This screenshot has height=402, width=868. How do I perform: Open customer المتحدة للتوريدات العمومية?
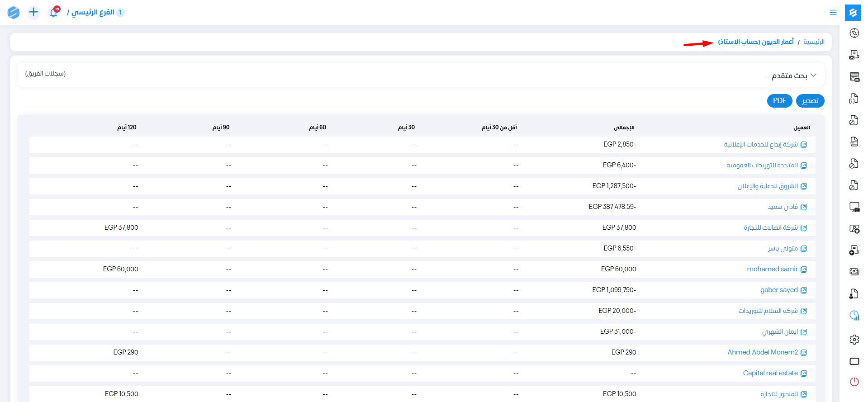762,166
